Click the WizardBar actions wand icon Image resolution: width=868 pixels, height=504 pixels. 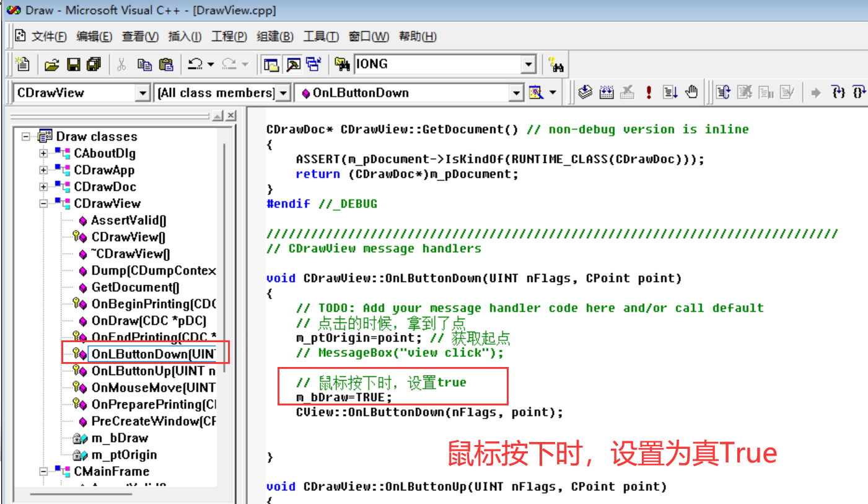pyautogui.click(x=536, y=93)
